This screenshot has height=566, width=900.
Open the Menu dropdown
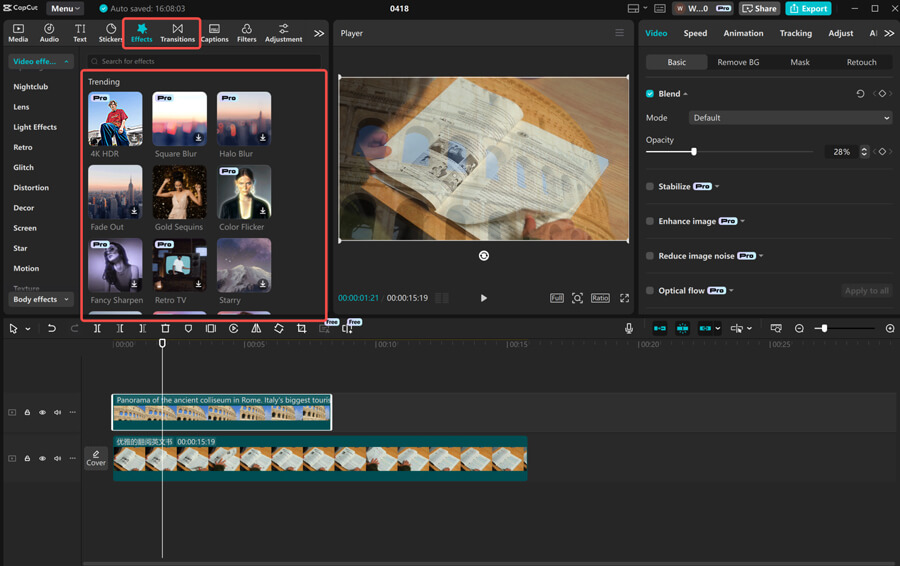[x=65, y=8]
